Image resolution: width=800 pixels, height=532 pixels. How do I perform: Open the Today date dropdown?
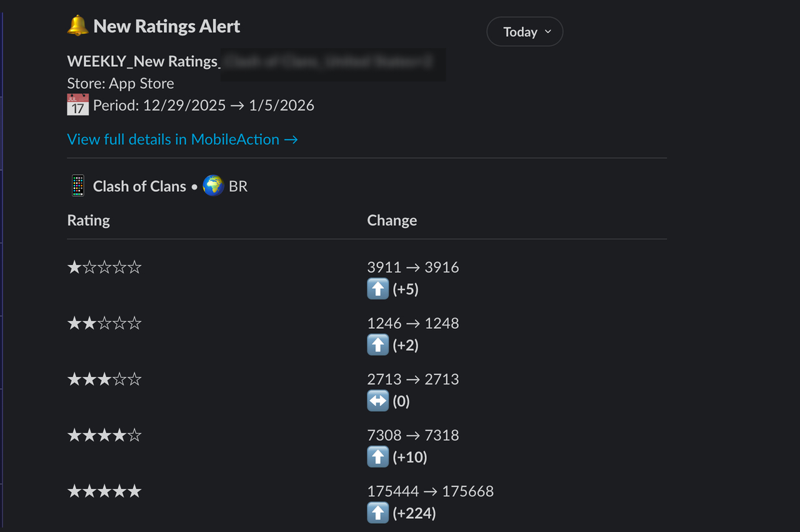tap(524, 32)
